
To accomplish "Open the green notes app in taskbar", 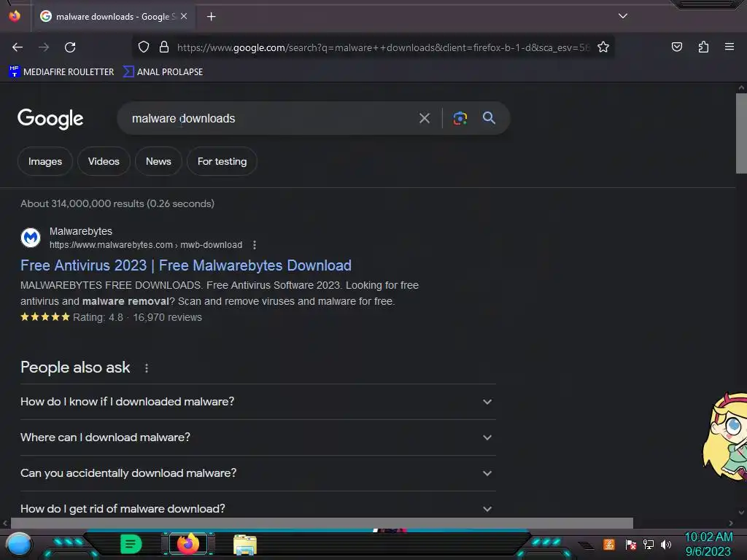I will click(131, 544).
